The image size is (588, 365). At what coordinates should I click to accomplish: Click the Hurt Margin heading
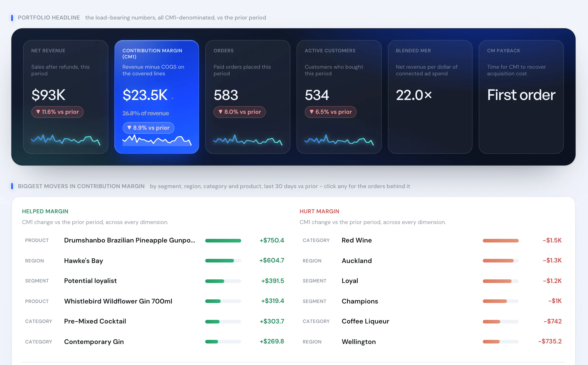(x=319, y=211)
